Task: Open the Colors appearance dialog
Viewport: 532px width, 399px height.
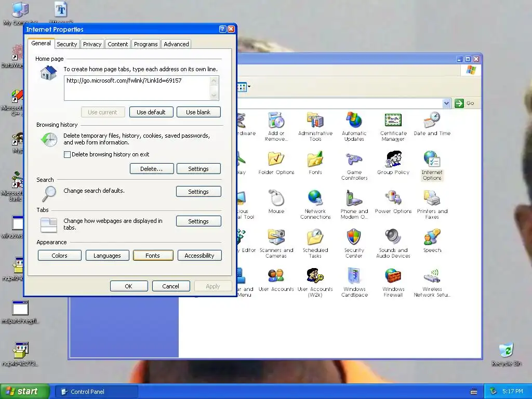Action: pyautogui.click(x=59, y=256)
